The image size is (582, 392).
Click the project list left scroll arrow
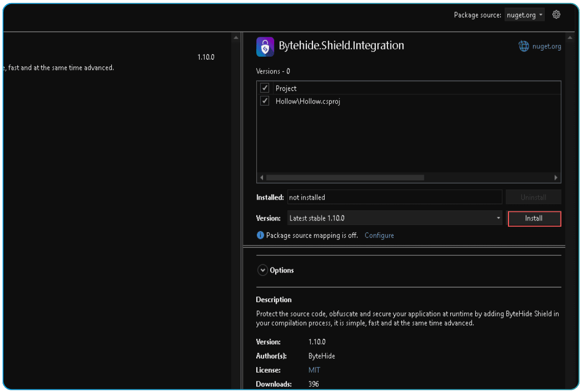point(262,178)
